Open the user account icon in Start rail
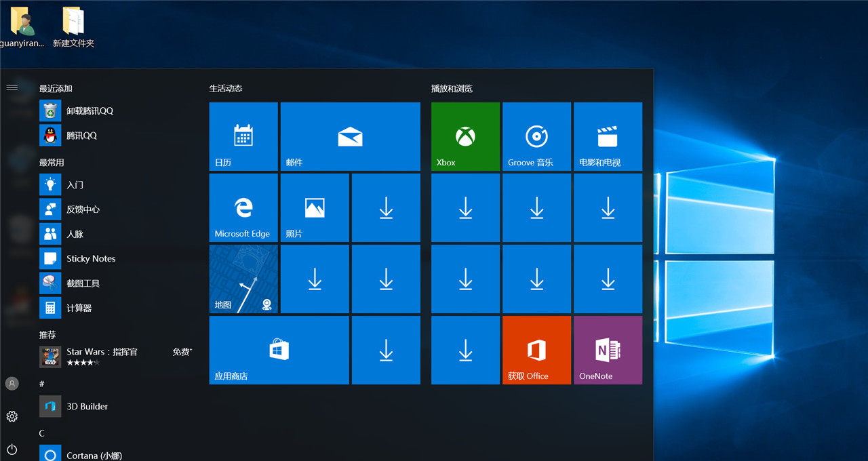 point(12,384)
